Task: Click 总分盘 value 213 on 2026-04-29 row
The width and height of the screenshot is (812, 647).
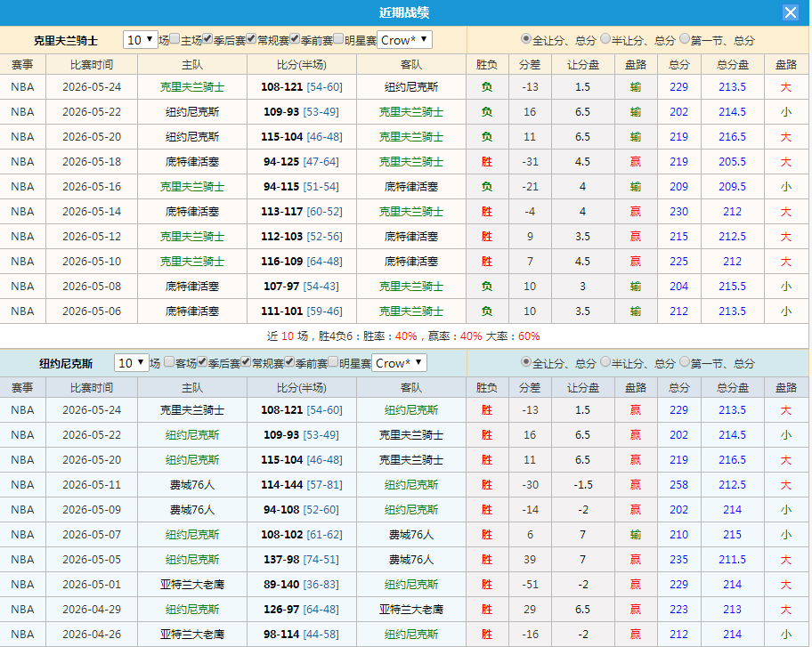Action: (x=732, y=610)
